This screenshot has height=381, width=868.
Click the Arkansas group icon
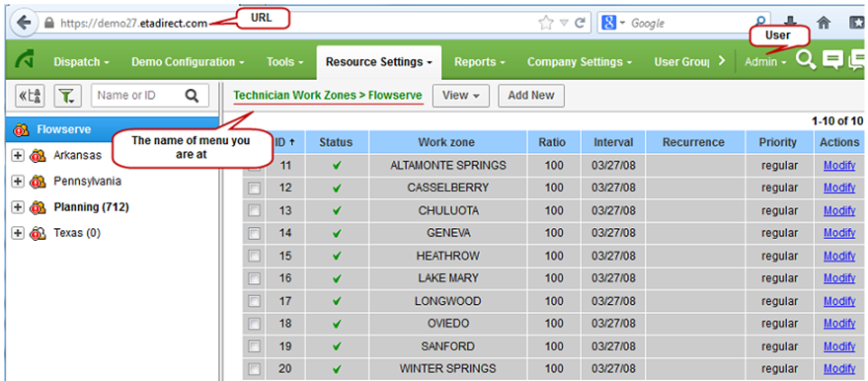pos(38,155)
